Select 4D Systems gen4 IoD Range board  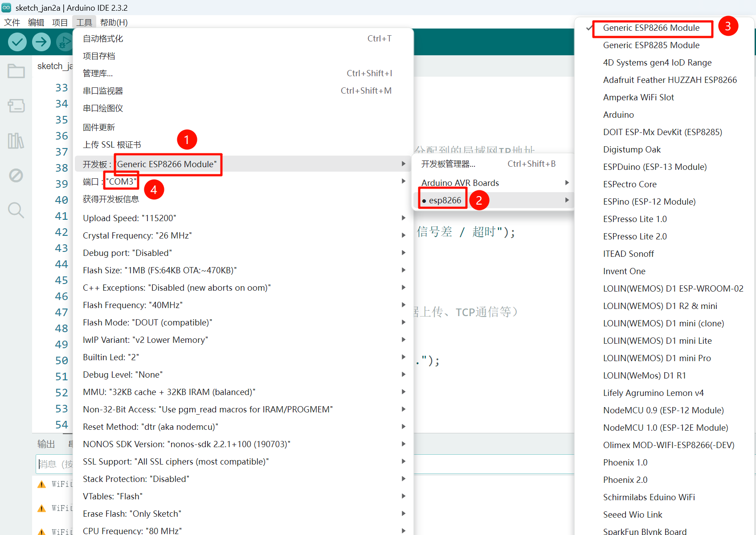click(664, 62)
